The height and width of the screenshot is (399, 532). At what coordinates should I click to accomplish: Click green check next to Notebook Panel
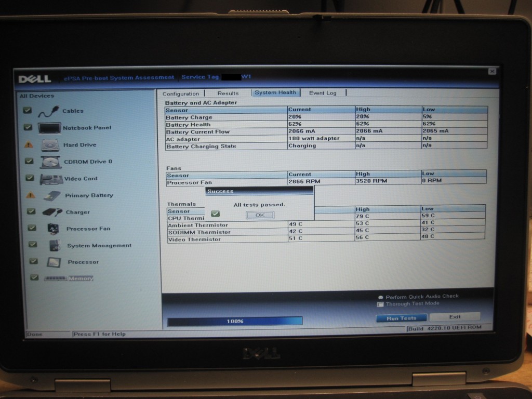tap(28, 127)
